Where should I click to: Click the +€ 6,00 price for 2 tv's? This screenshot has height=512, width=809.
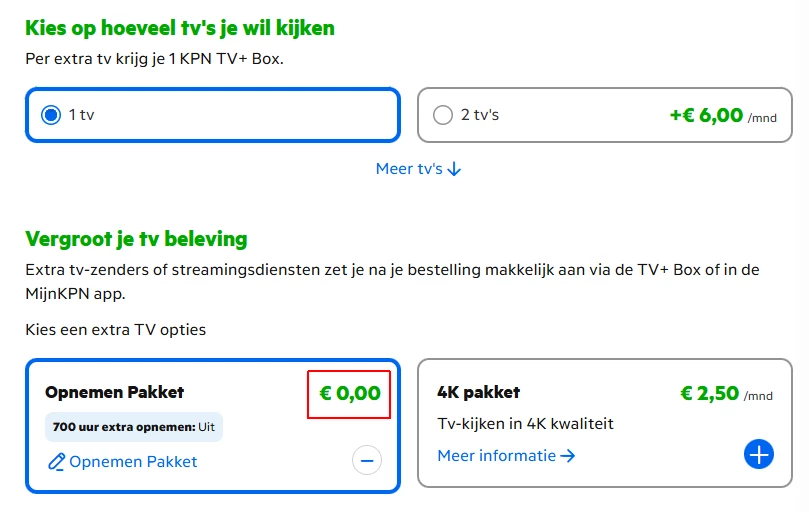pyautogui.click(x=706, y=115)
